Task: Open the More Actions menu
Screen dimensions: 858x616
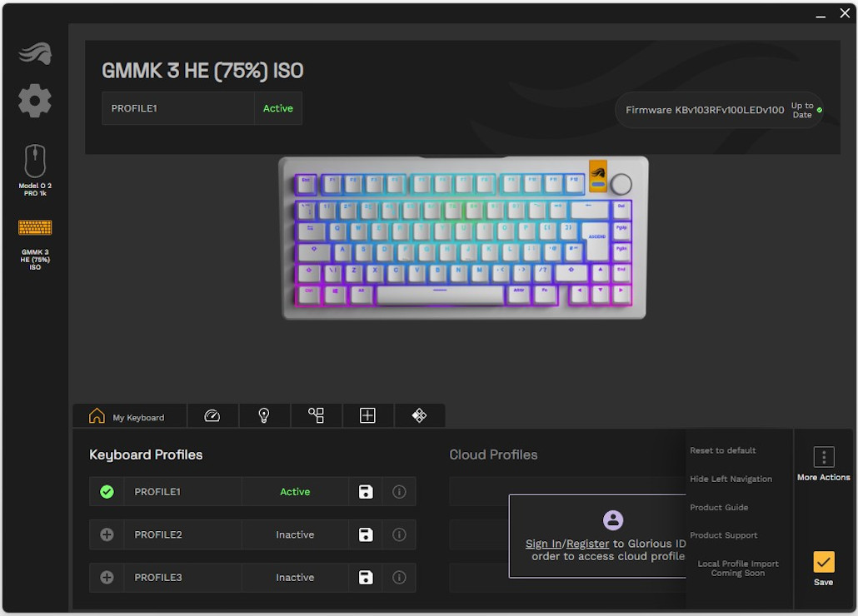Action: pyautogui.click(x=824, y=464)
